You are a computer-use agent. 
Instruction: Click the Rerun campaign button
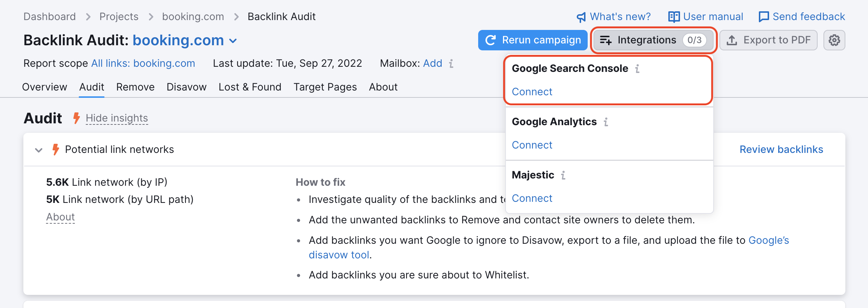(x=533, y=40)
